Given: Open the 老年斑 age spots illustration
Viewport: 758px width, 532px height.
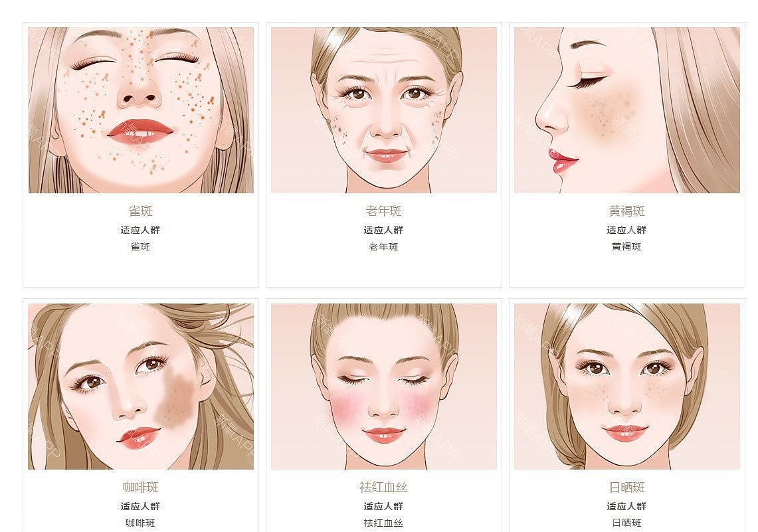Looking at the screenshot, I should (x=384, y=110).
